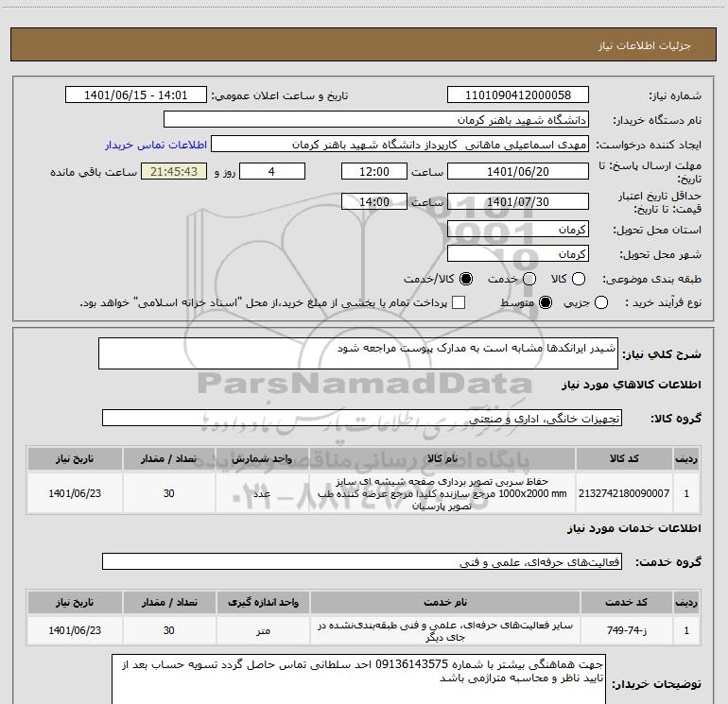The height and width of the screenshot is (704, 728).
Task: Click the delivery city field کرمان
Action: pyautogui.click(x=518, y=253)
